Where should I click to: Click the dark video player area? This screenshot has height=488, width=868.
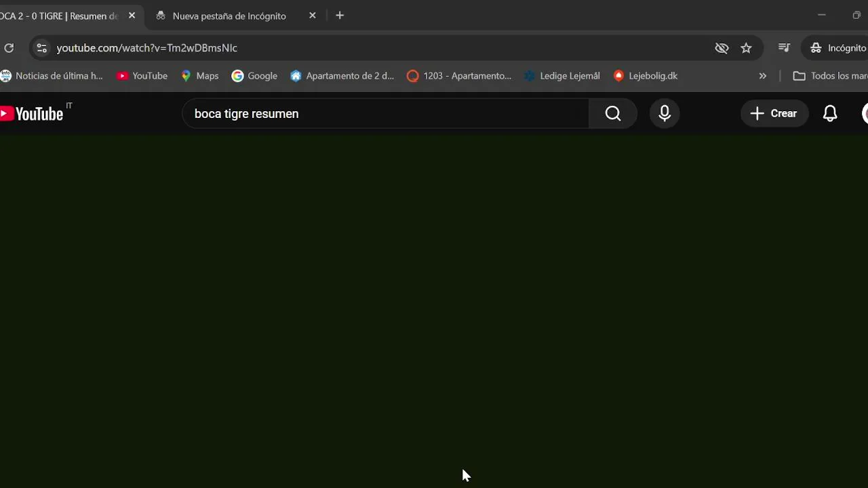434,311
